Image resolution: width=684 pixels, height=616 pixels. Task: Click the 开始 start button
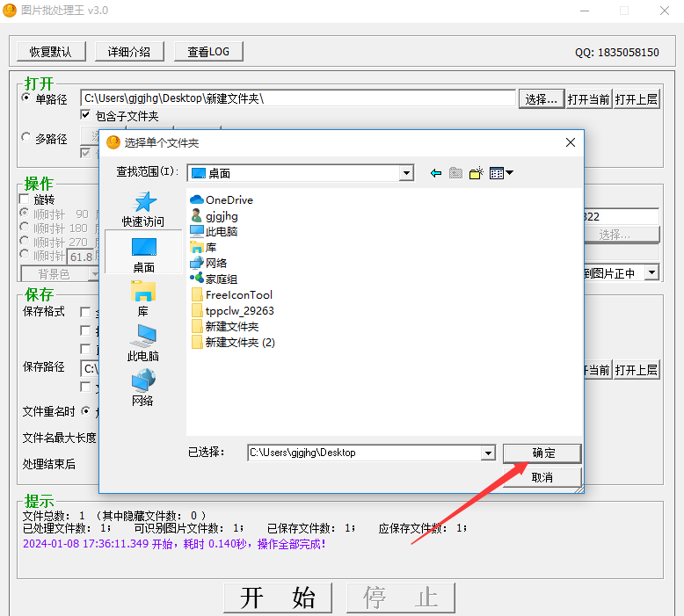pos(278,598)
